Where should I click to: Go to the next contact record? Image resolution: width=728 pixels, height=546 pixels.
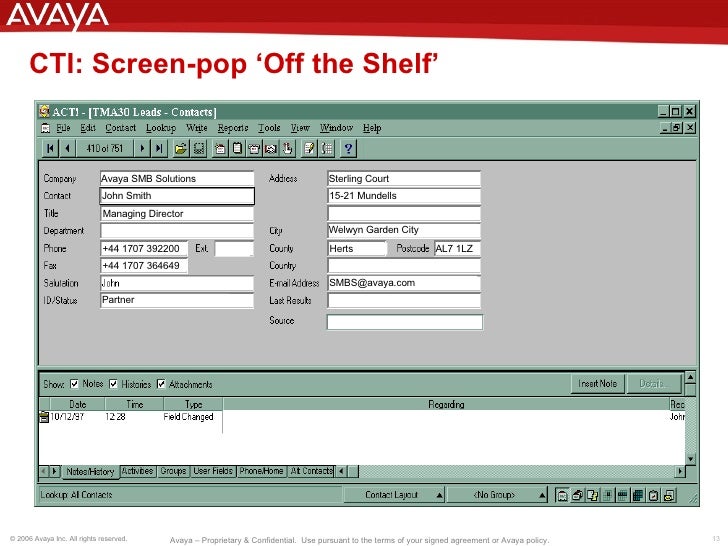pos(142,149)
